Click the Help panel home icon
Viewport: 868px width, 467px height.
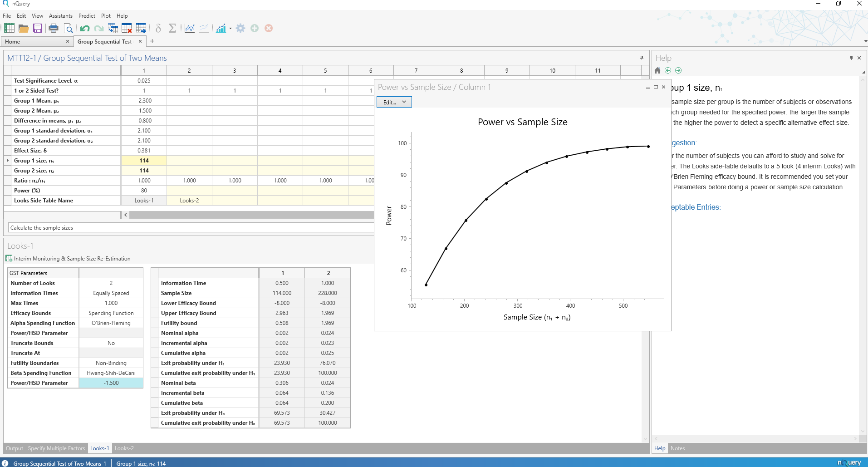coord(657,70)
